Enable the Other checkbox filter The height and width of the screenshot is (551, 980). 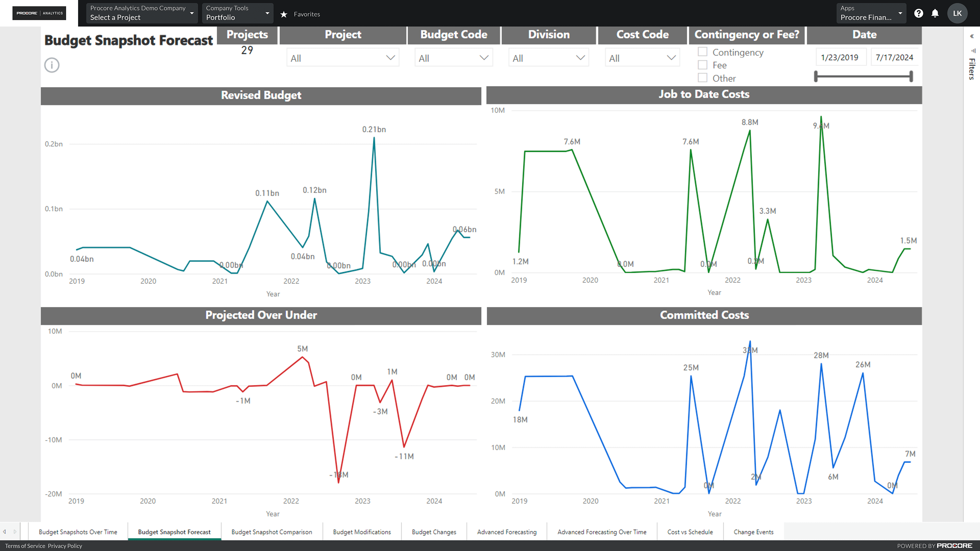point(703,78)
